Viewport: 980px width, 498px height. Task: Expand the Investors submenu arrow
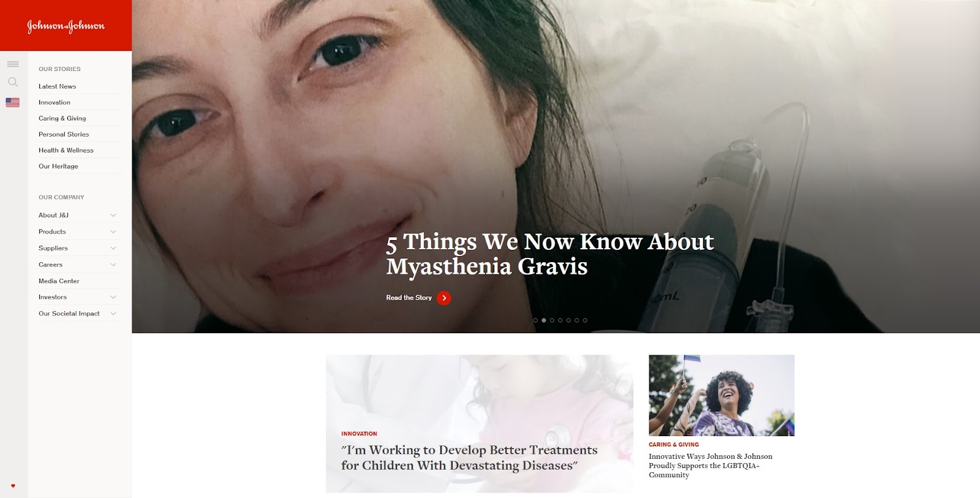click(x=113, y=297)
